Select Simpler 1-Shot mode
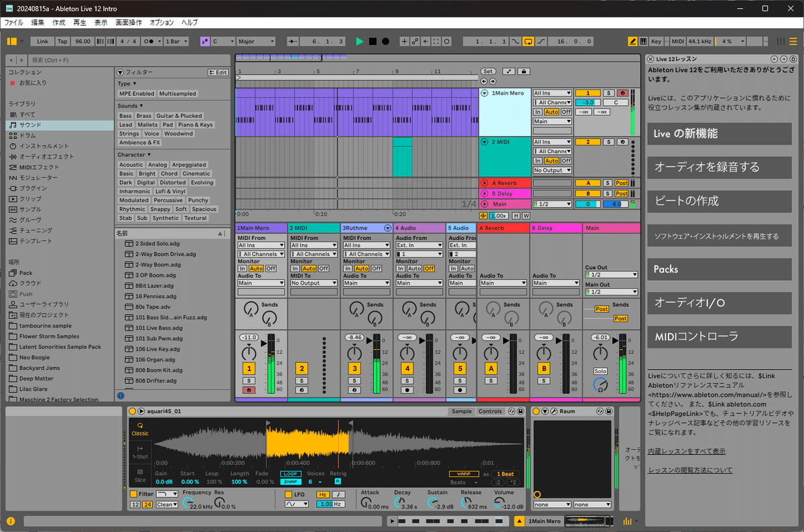This screenshot has width=804, height=532. tap(140, 452)
